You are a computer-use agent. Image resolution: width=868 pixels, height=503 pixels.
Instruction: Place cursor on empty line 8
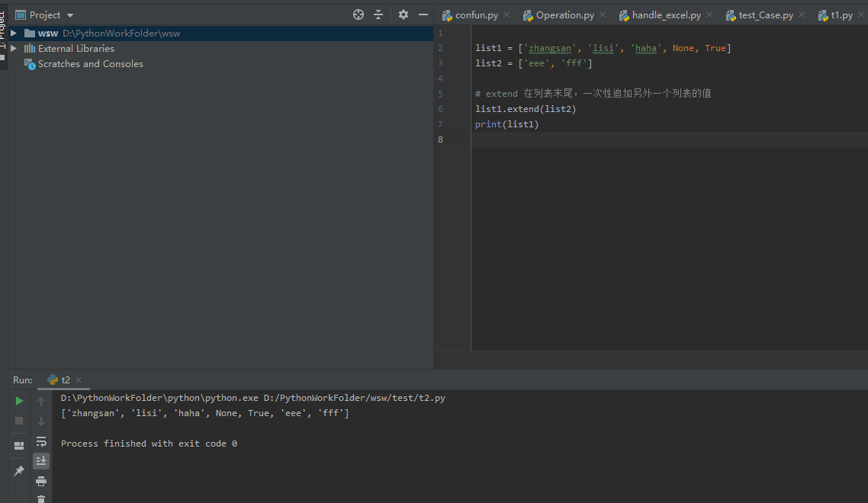click(x=669, y=139)
